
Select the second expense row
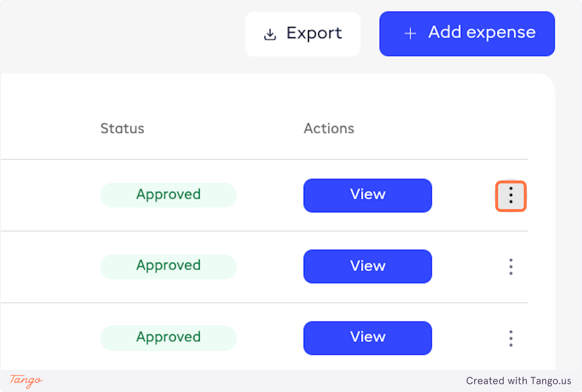point(48,267)
